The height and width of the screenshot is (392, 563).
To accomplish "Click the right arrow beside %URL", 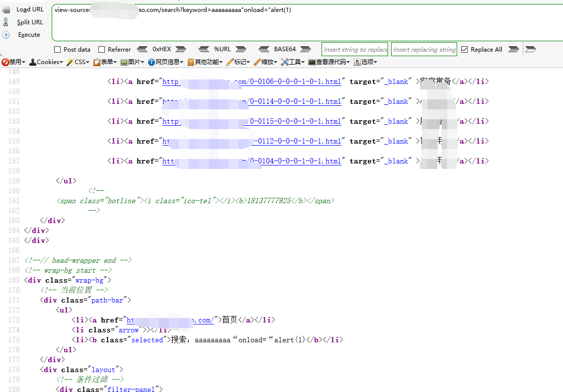I will (241, 49).
